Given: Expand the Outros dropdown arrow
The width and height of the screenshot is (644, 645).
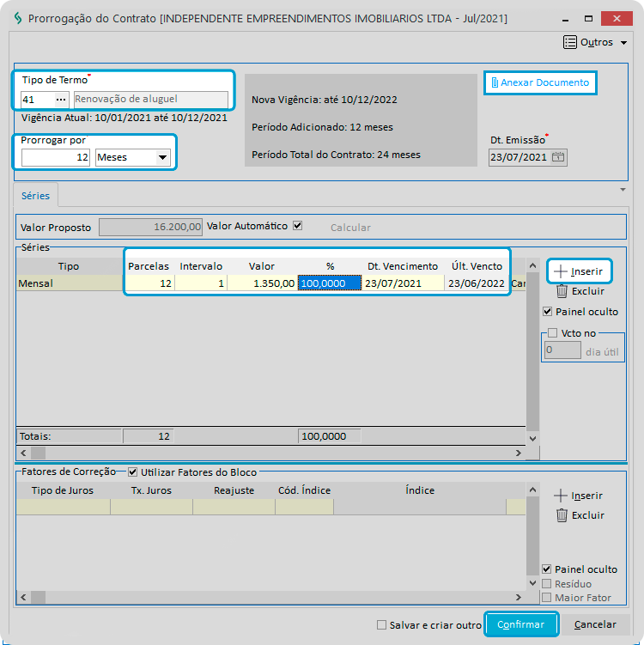Looking at the screenshot, I should (624, 43).
